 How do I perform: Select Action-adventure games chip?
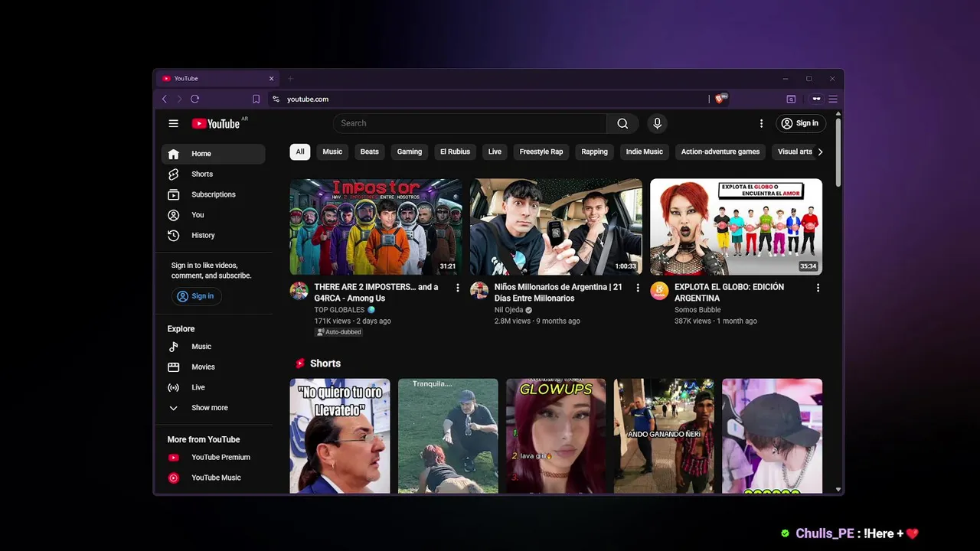(x=720, y=152)
